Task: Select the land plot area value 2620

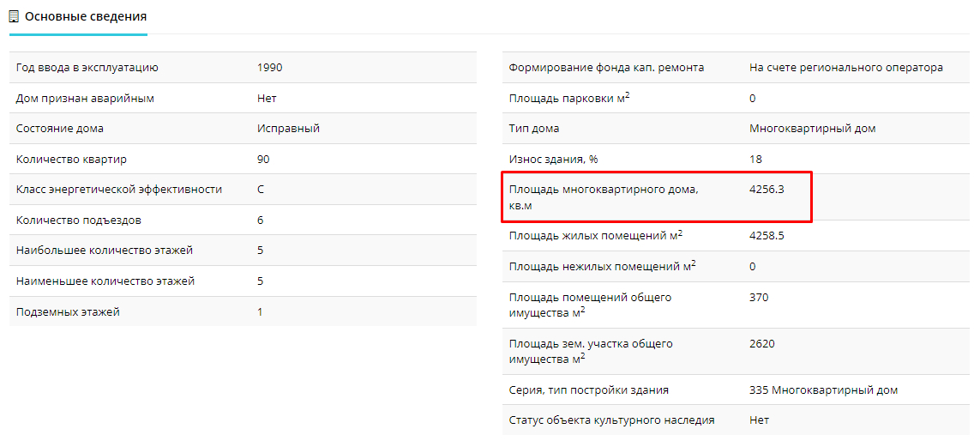Action: pyautogui.click(x=761, y=344)
